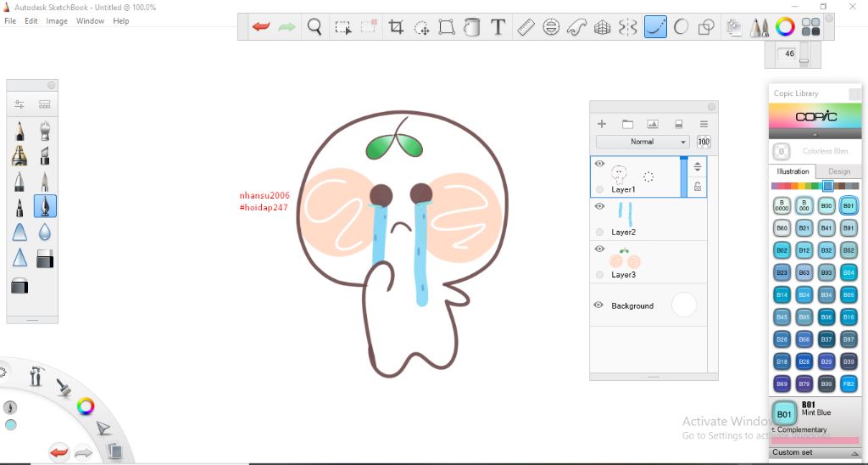The width and height of the screenshot is (868, 465).
Task: Select the Pencil brush
Action: 19,131
